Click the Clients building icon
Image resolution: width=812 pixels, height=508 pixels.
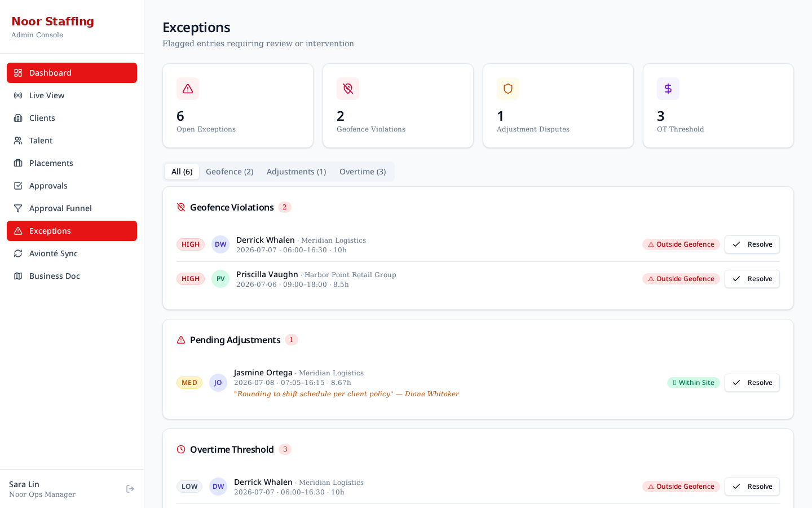coord(18,118)
